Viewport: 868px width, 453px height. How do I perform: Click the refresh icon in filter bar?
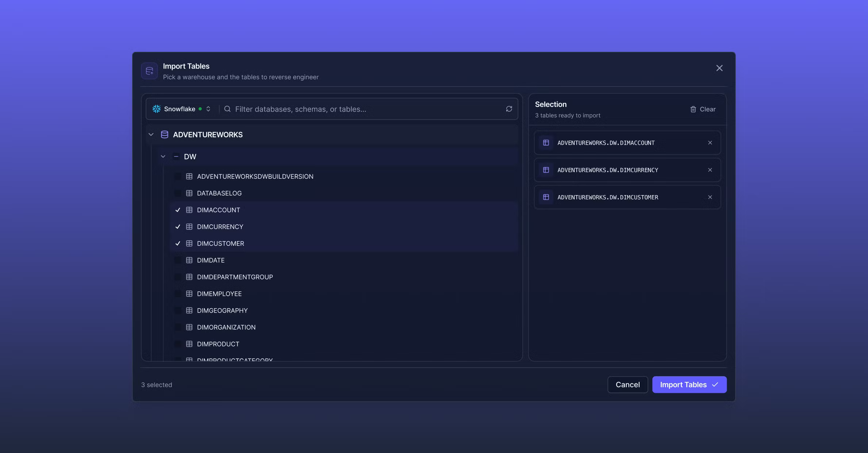pos(509,109)
